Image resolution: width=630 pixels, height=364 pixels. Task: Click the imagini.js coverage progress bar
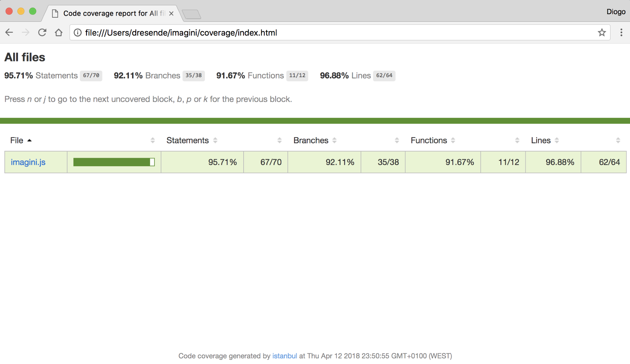(x=114, y=162)
